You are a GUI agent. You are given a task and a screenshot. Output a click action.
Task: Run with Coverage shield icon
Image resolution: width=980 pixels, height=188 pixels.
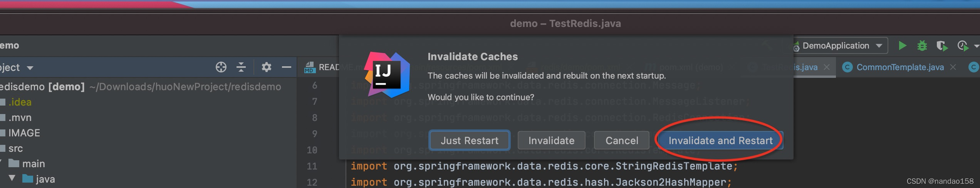tap(942, 46)
